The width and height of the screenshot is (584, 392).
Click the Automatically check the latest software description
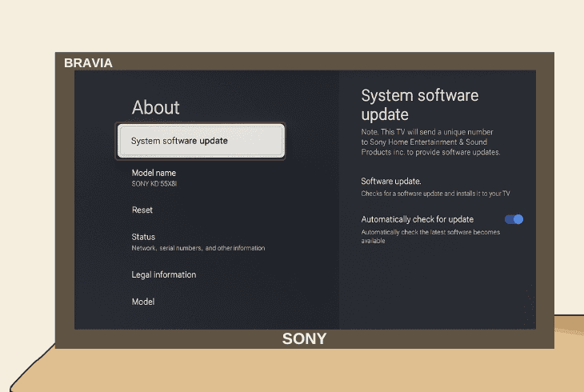click(430, 236)
